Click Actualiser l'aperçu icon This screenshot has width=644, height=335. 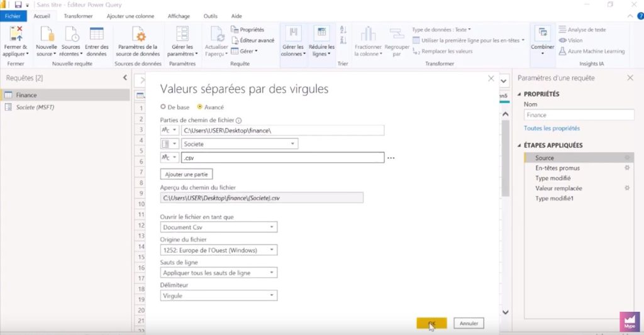click(x=216, y=34)
